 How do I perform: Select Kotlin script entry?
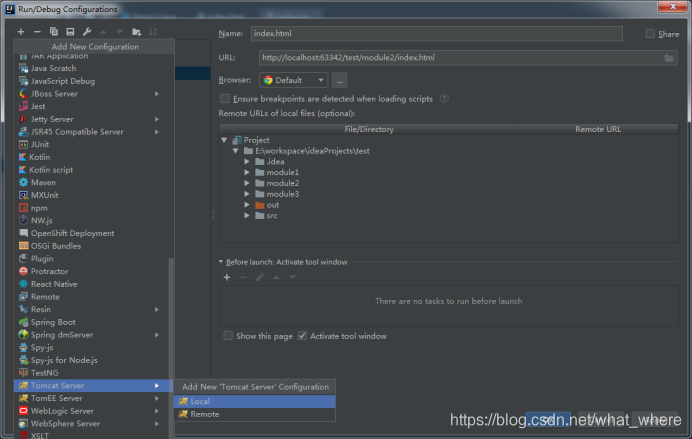coord(94,170)
